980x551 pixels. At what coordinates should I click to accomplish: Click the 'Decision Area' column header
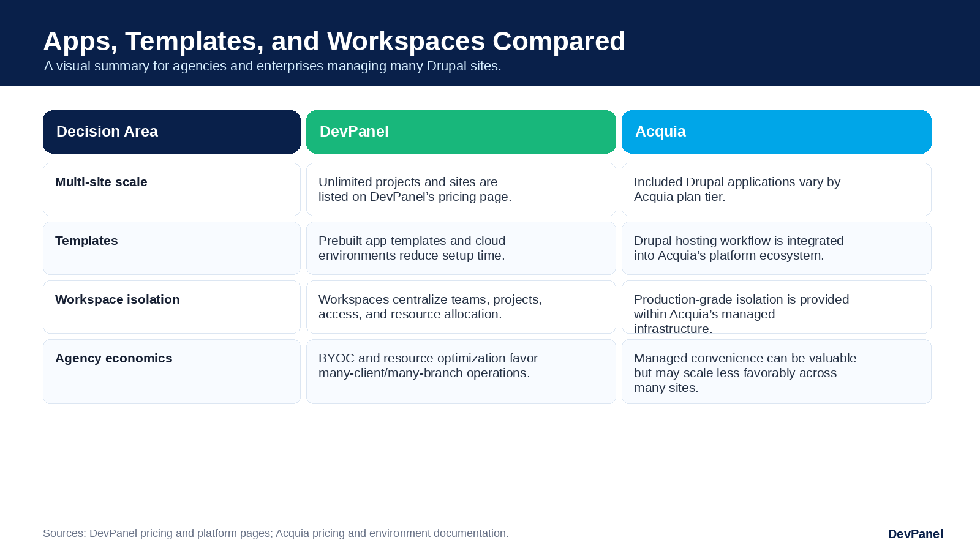pos(171,132)
